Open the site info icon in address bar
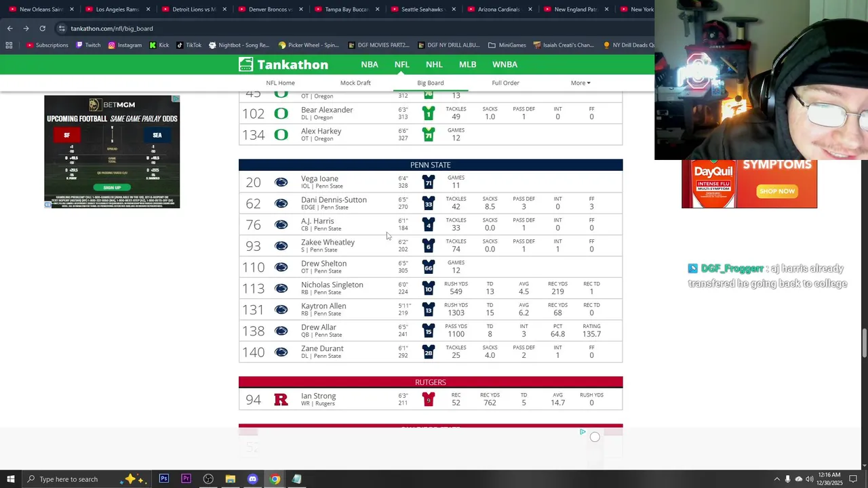 (x=62, y=28)
